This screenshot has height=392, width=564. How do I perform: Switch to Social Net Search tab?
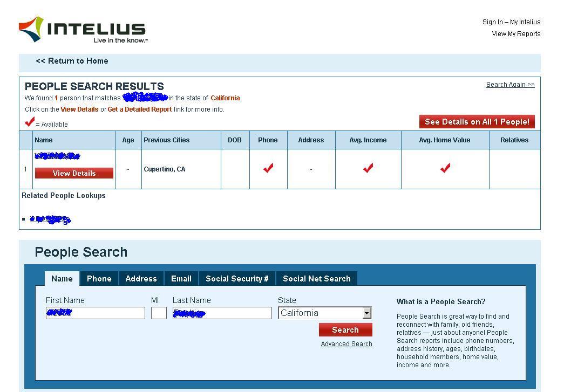point(316,278)
